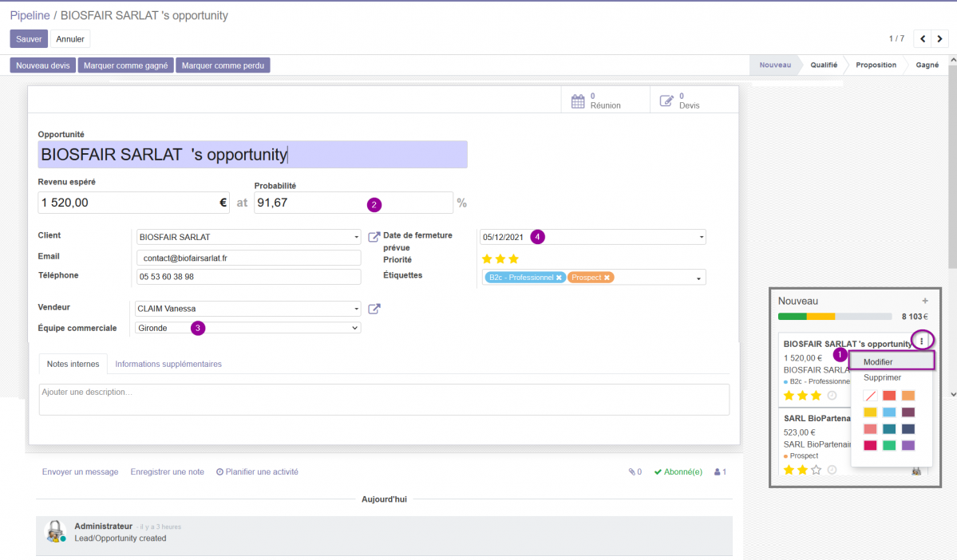This screenshot has height=560, width=957.
Task: Click the activity clock on BIOSFAIR SARLAT card
Action: coord(832,396)
